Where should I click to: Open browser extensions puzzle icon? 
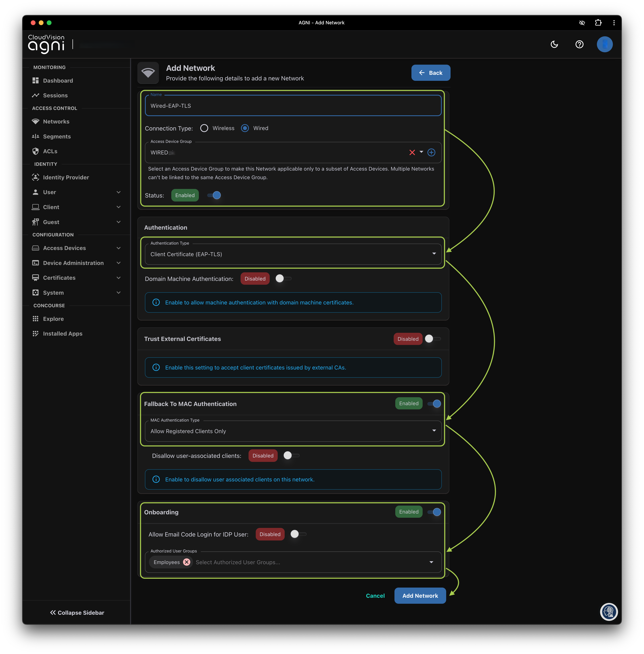click(598, 23)
